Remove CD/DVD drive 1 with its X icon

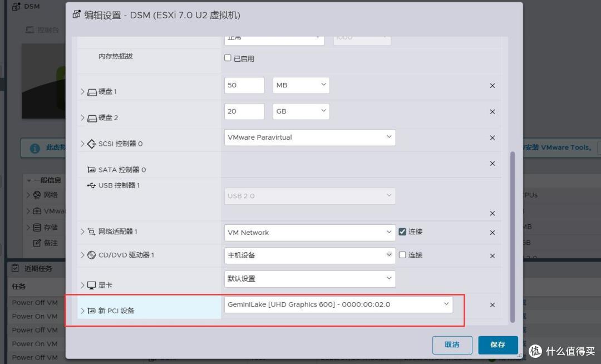tap(492, 255)
